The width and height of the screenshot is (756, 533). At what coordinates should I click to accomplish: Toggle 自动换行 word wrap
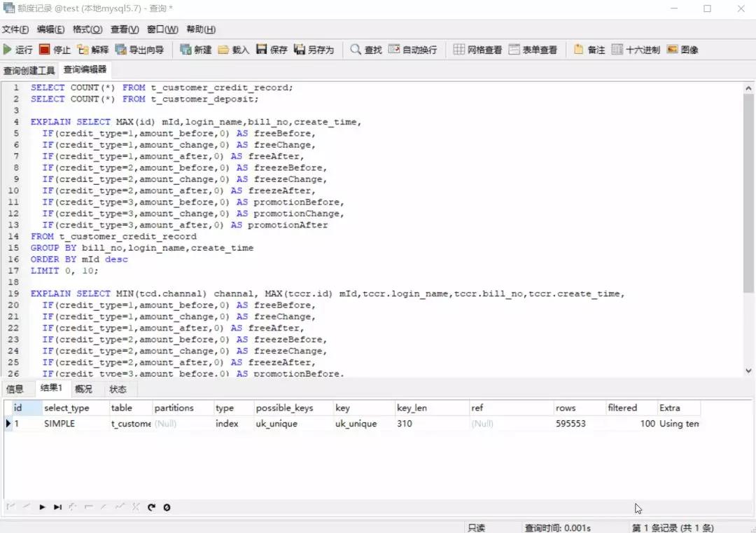413,50
